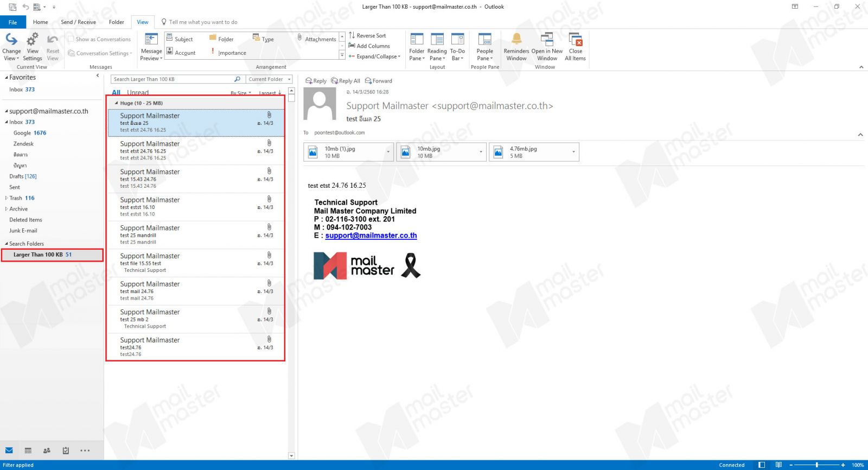Switch to Calendar in navigation bar
This screenshot has height=470, width=868.
coord(28,450)
